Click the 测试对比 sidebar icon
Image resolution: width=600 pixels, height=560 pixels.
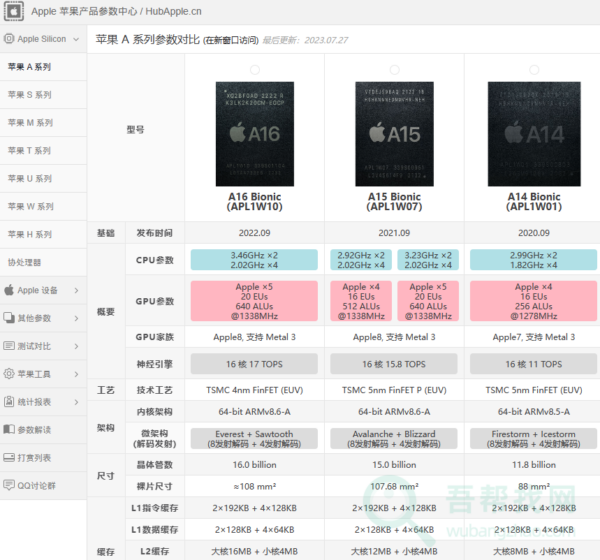[9, 346]
